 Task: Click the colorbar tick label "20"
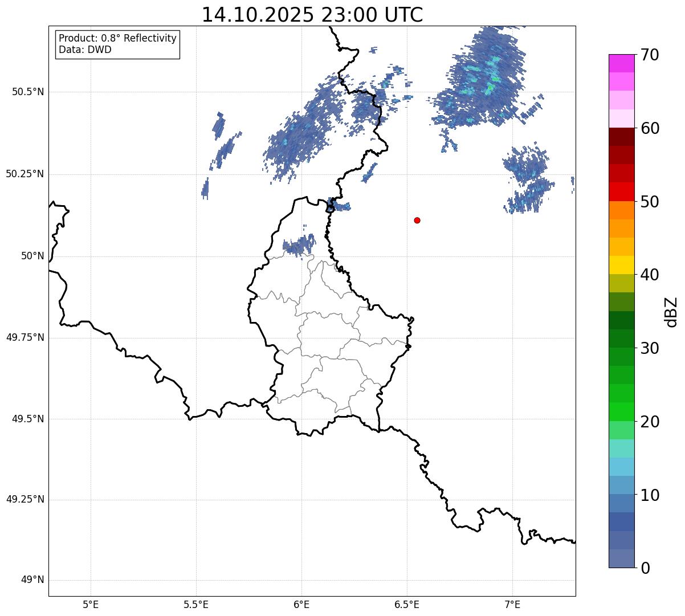click(650, 422)
